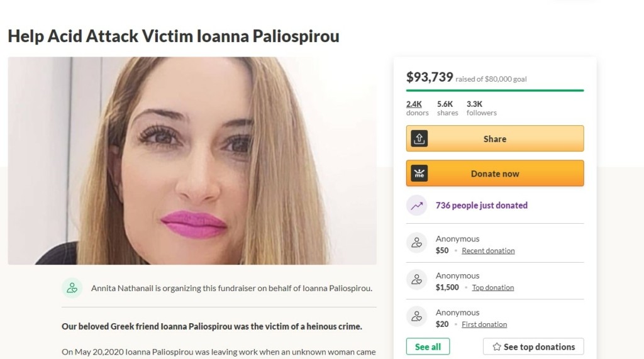Click the Donate now button
644x359 pixels.
(x=495, y=174)
